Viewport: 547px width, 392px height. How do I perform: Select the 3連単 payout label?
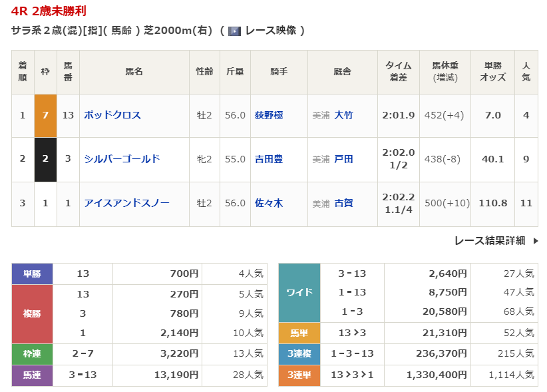(299, 375)
